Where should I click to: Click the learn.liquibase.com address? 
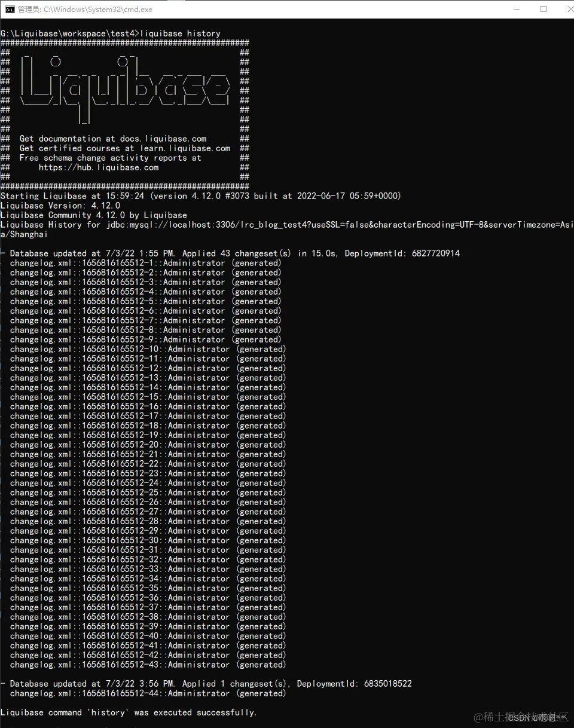(x=186, y=148)
